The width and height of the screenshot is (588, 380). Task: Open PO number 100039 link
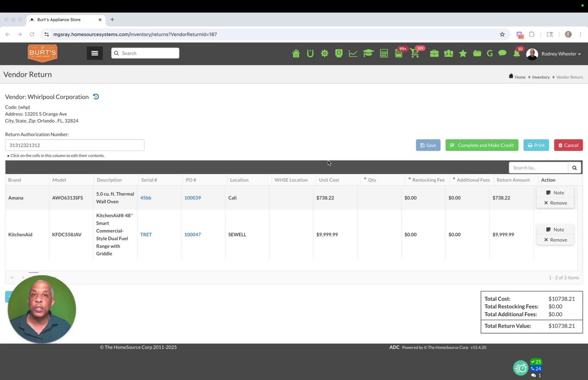pyautogui.click(x=192, y=198)
